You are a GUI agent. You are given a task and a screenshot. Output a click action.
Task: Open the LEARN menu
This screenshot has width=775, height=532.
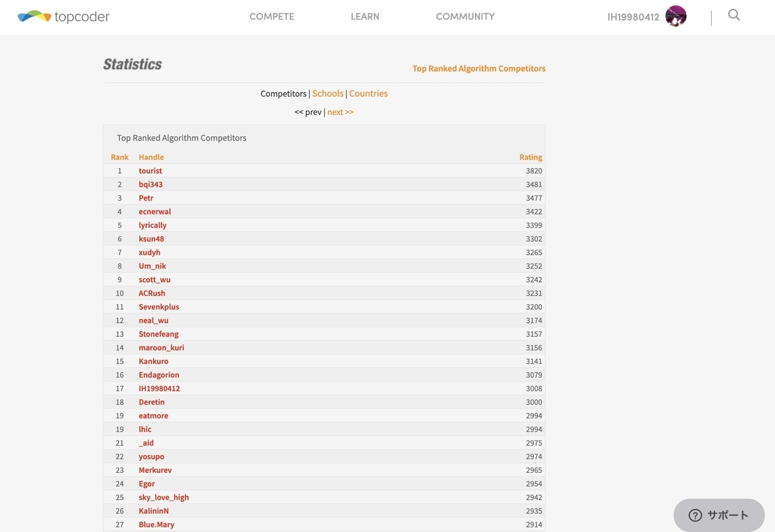[x=365, y=17]
